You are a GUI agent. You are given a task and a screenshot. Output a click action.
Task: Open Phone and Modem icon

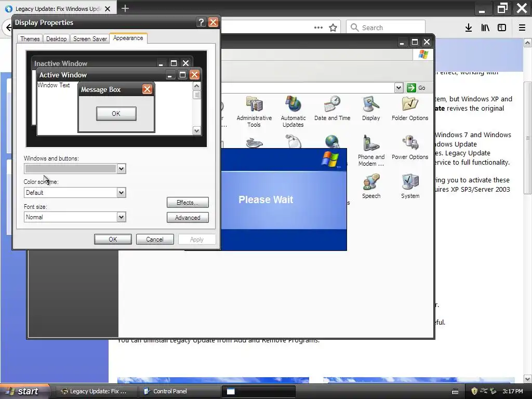click(x=371, y=151)
